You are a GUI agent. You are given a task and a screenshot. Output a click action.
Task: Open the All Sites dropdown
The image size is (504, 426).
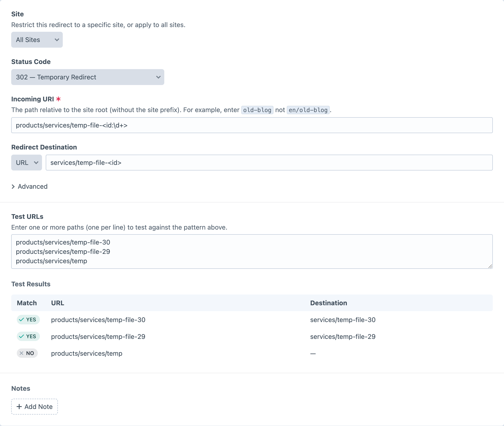click(x=37, y=40)
